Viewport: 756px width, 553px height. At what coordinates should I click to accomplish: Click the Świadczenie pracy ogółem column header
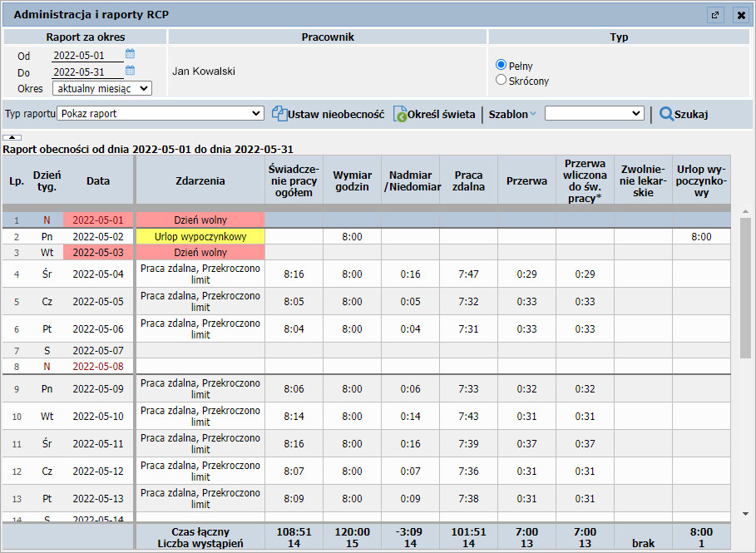click(x=294, y=180)
